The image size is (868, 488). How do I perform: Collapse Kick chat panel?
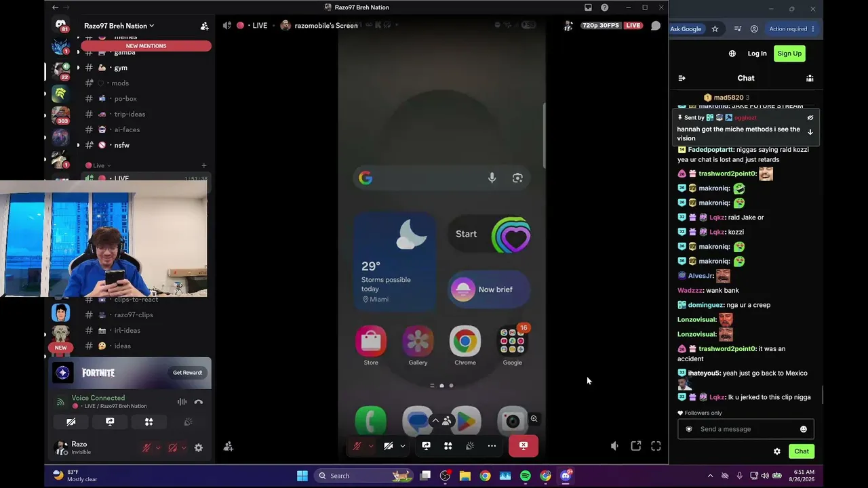pyautogui.click(x=682, y=78)
